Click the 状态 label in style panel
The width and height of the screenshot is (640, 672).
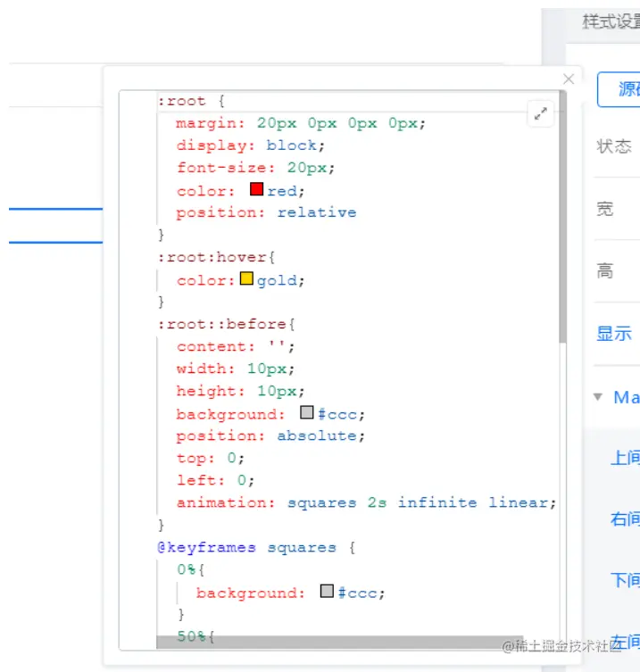[614, 146]
